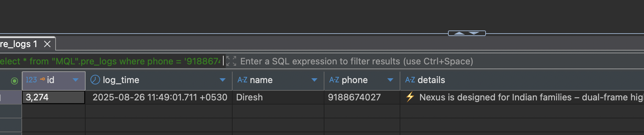Switch to the pre_logs 1 result tab
Screen dimensions: 644x135
19,44
